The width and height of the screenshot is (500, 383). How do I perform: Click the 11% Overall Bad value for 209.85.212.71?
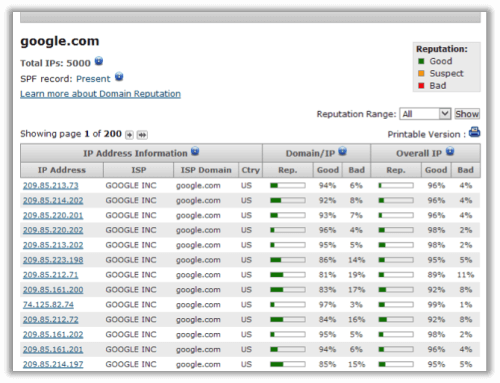465,275
